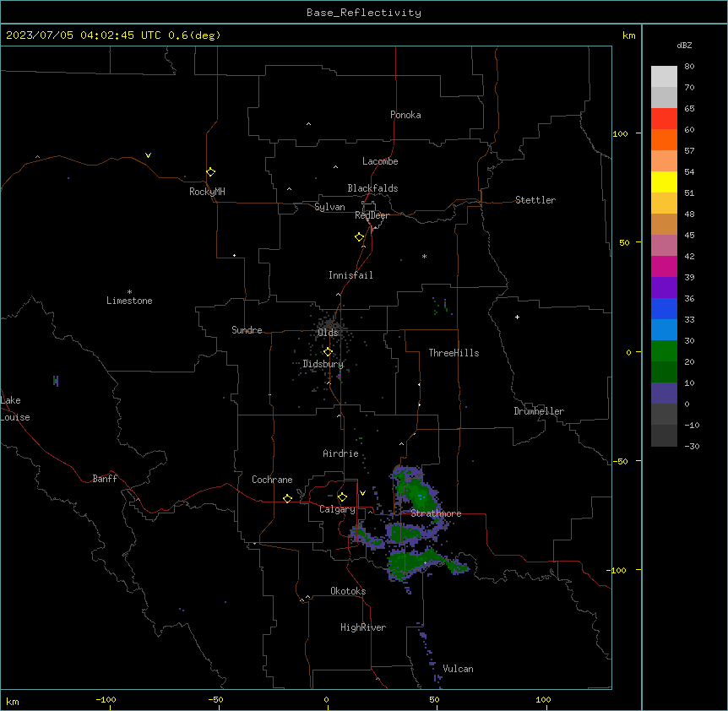Click the light gray swatch between 80 and 70
The height and width of the screenshot is (711, 728).
[x=664, y=76]
